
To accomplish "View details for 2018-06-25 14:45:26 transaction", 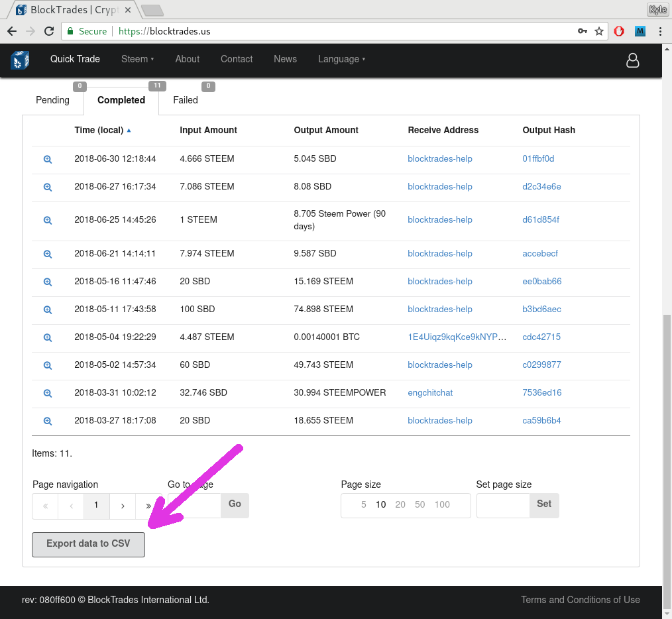I will [48, 220].
